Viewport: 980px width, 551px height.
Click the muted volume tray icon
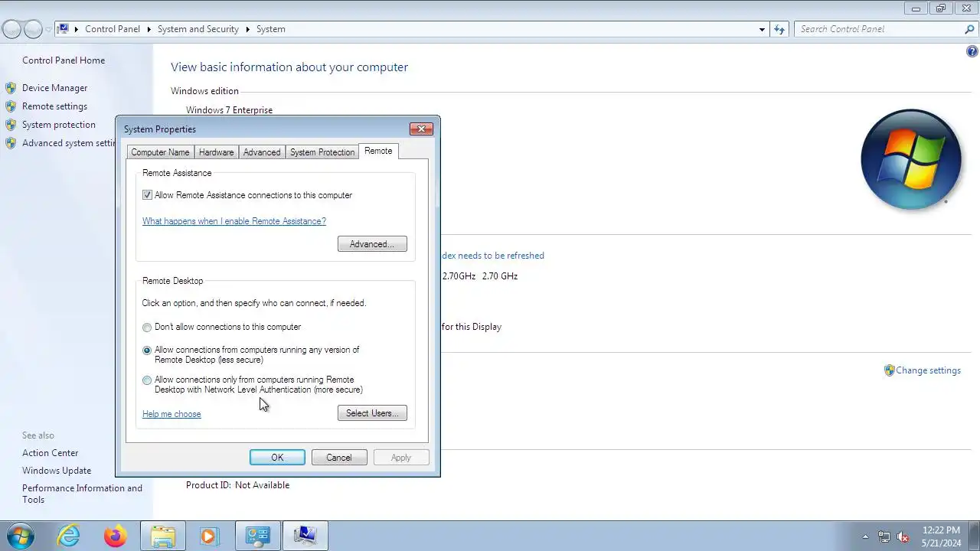(903, 536)
